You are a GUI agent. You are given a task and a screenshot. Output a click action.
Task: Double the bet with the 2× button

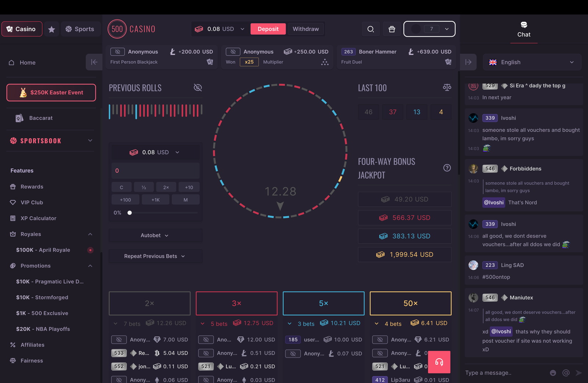point(166,187)
